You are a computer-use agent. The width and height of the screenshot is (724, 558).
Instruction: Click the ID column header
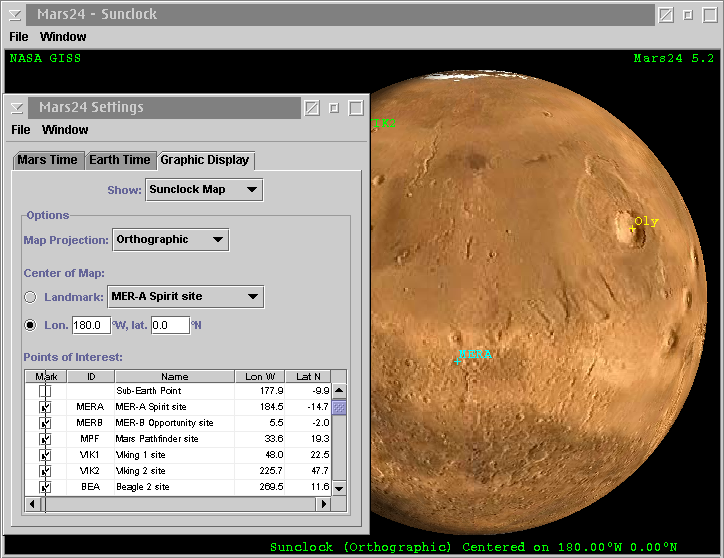pyautogui.click(x=91, y=376)
